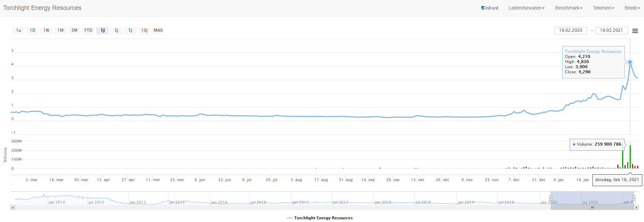Expand the Tekenen dropdown
644x222 pixels.
point(603,8)
